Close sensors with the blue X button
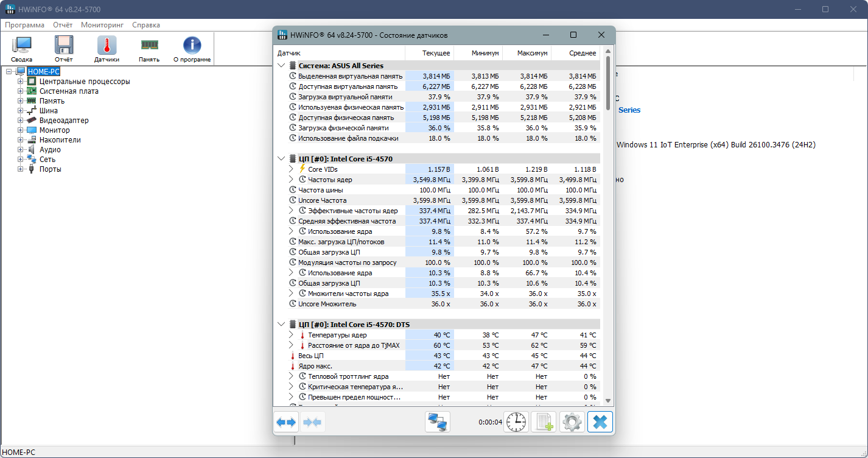The width and height of the screenshot is (868, 458). [600, 421]
